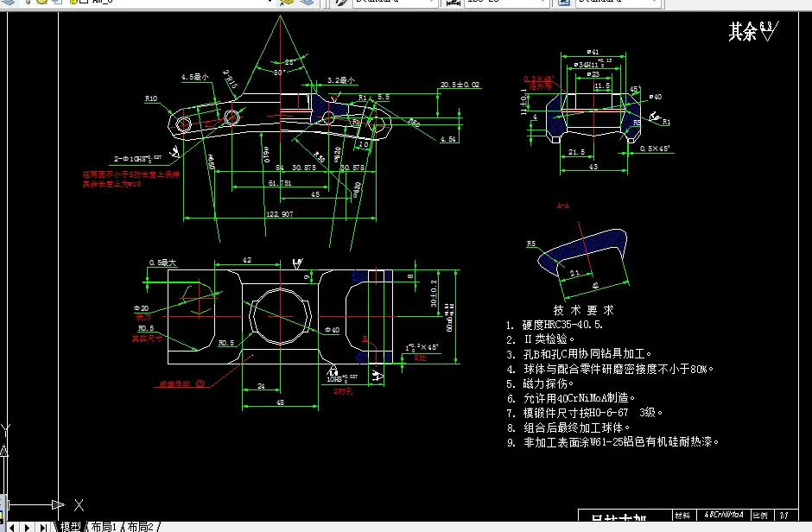The image size is (812, 532).
Task: Select the Text Style icon on the Styles toolbar
Action: (x=339, y=3)
